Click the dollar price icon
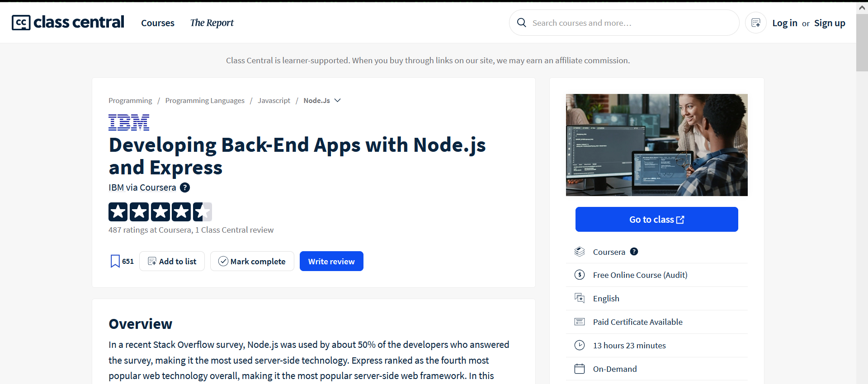Screen dimensions: 868x384 tap(580, 275)
